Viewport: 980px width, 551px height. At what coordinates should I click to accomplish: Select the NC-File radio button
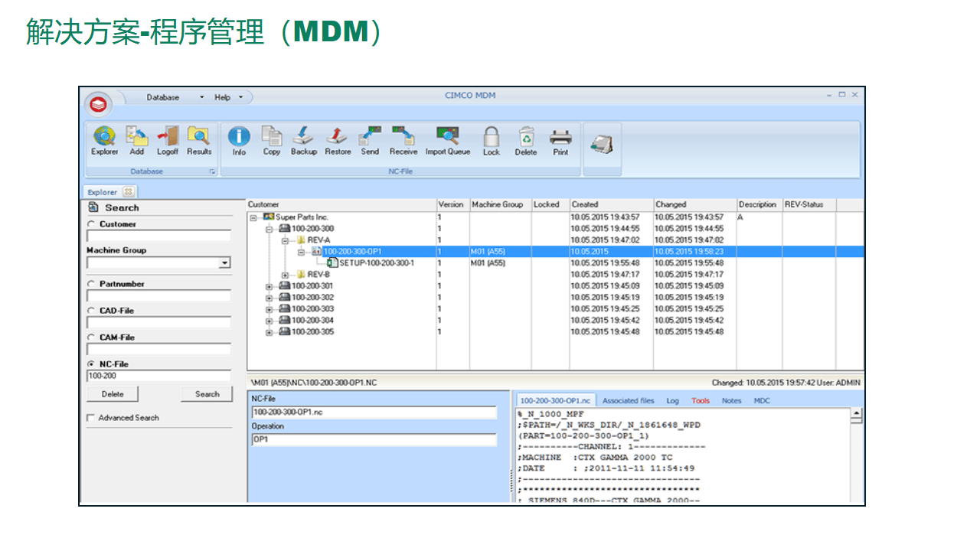click(x=91, y=364)
